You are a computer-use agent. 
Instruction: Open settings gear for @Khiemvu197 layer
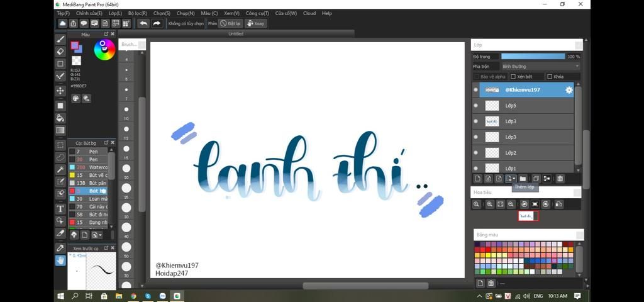569,90
